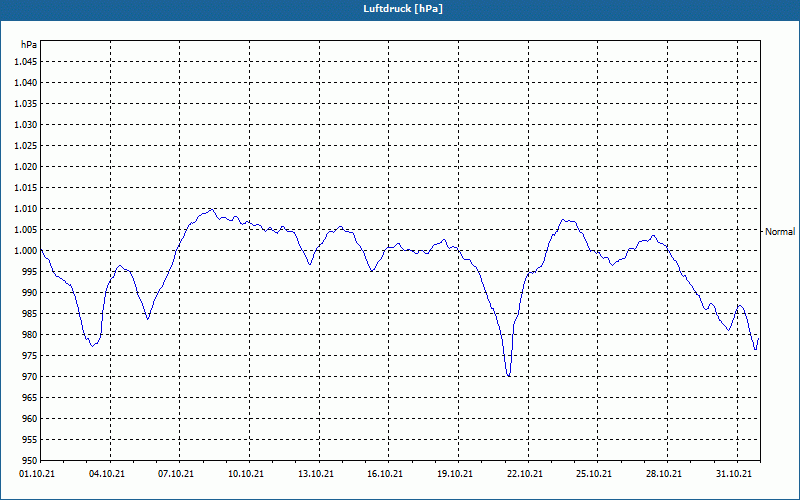The width and height of the screenshot is (800, 500).
Task: Select the 1.015 y-axis label
Action: pos(27,188)
